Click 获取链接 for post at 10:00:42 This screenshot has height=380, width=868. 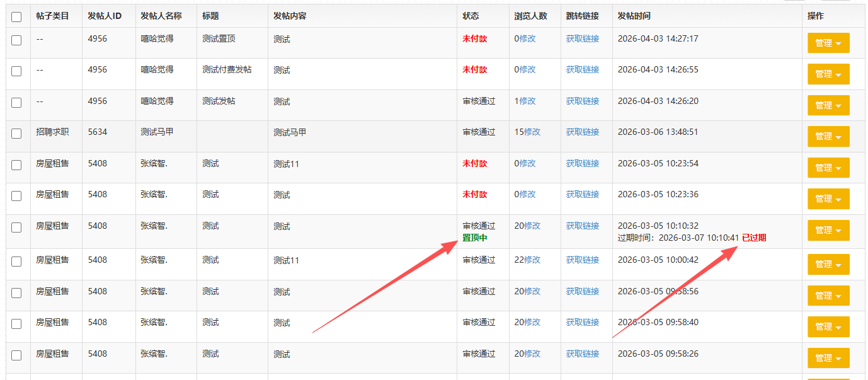coord(583,260)
